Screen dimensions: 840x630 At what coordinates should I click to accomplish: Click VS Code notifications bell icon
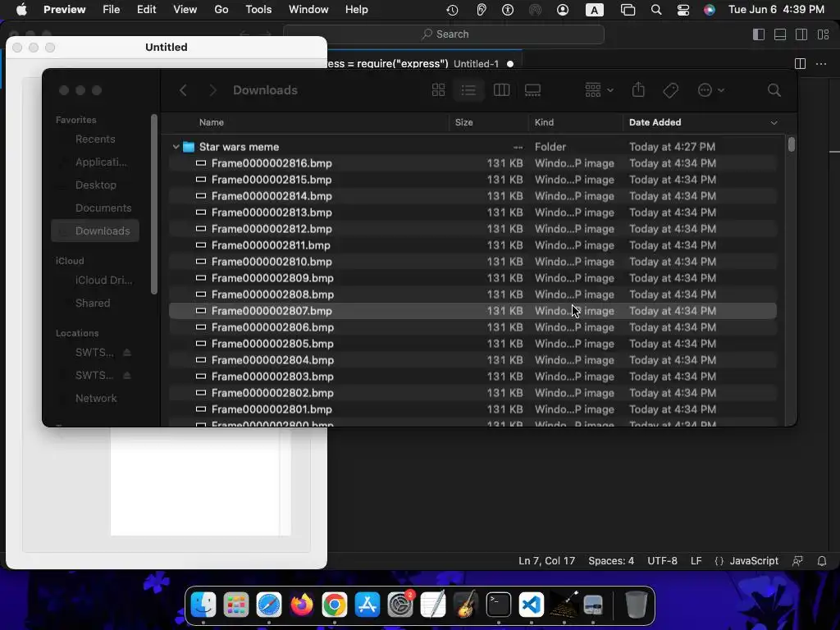[x=821, y=561]
